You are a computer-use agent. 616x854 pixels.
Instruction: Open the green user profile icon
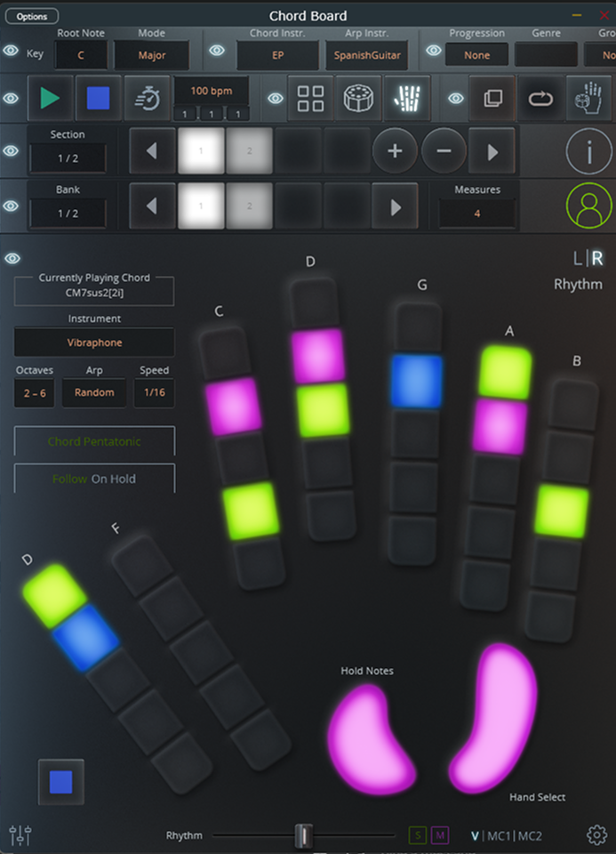(588, 205)
